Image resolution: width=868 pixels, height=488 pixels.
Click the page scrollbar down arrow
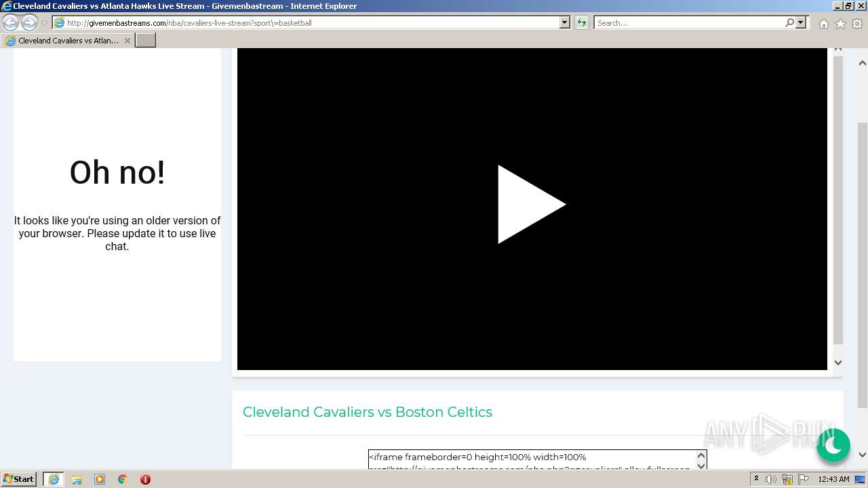tap(863, 455)
